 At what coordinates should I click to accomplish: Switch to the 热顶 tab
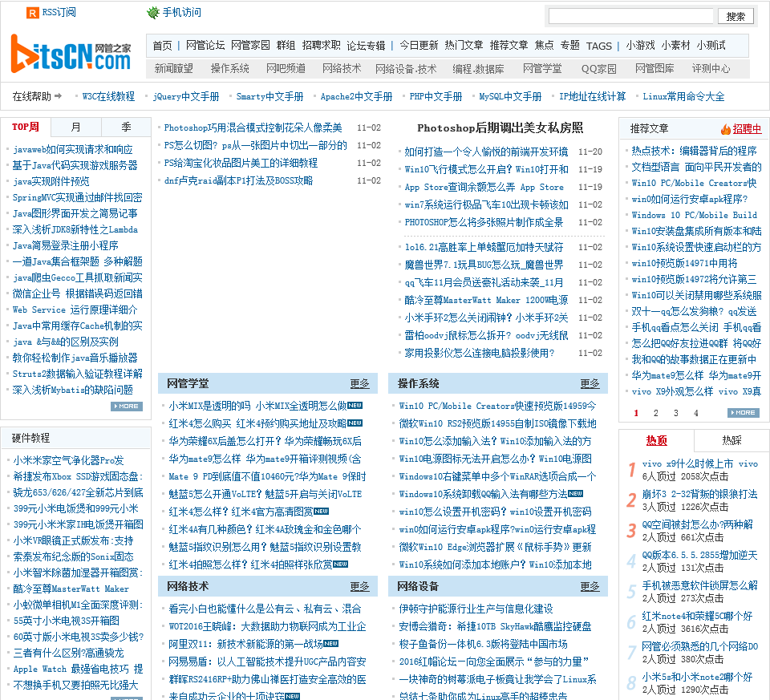(657, 441)
